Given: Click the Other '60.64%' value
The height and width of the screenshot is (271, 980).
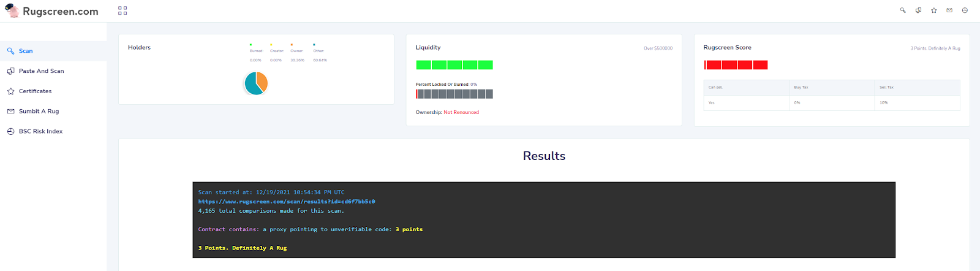Looking at the screenshot, I should (320, 60).
